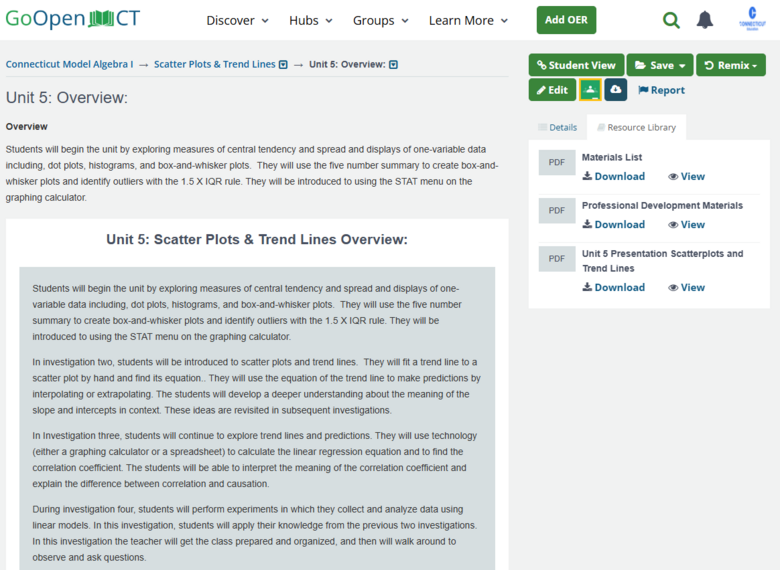This screenshot has width=780, height=570.
Task: Click the GoOpenCT logo
Action: 73,19
